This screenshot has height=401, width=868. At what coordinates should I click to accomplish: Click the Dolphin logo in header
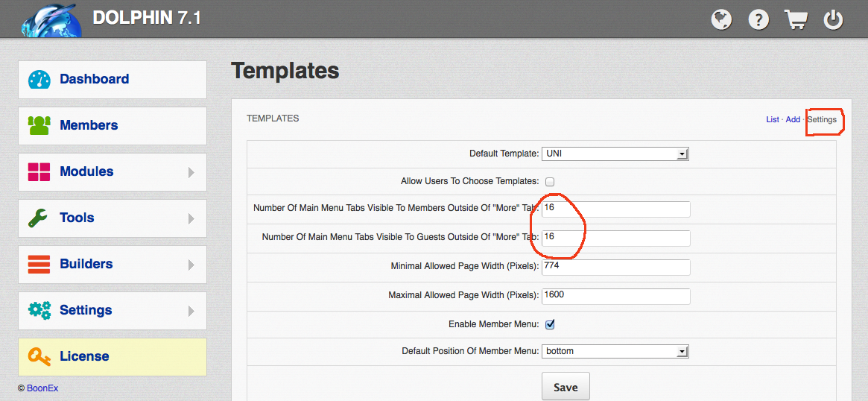click(x=51, y=19)
